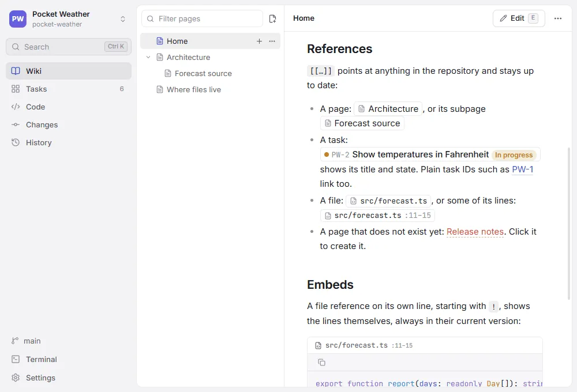
Task: Copy the embedded code with the copy icon
Action: point(321,362)
